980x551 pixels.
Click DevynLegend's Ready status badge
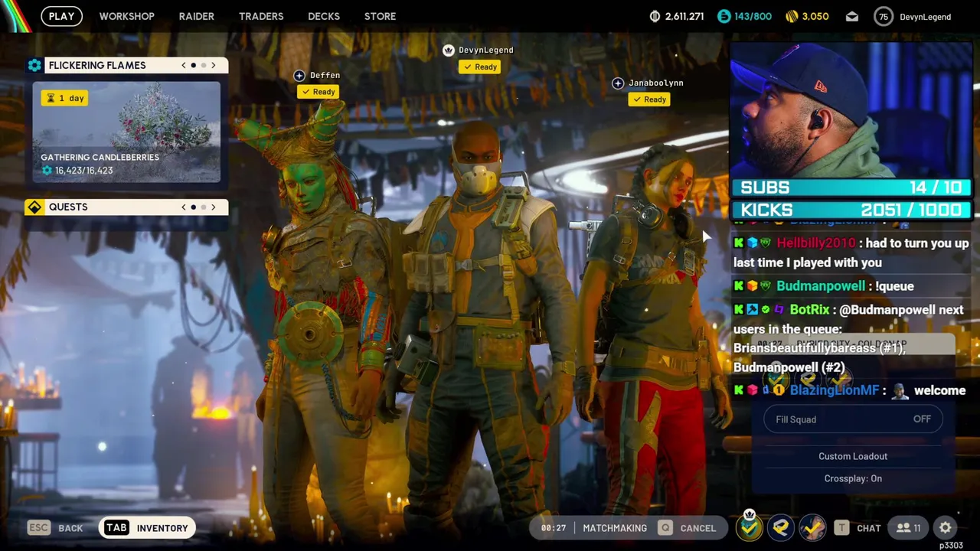(x=480, y=67)
